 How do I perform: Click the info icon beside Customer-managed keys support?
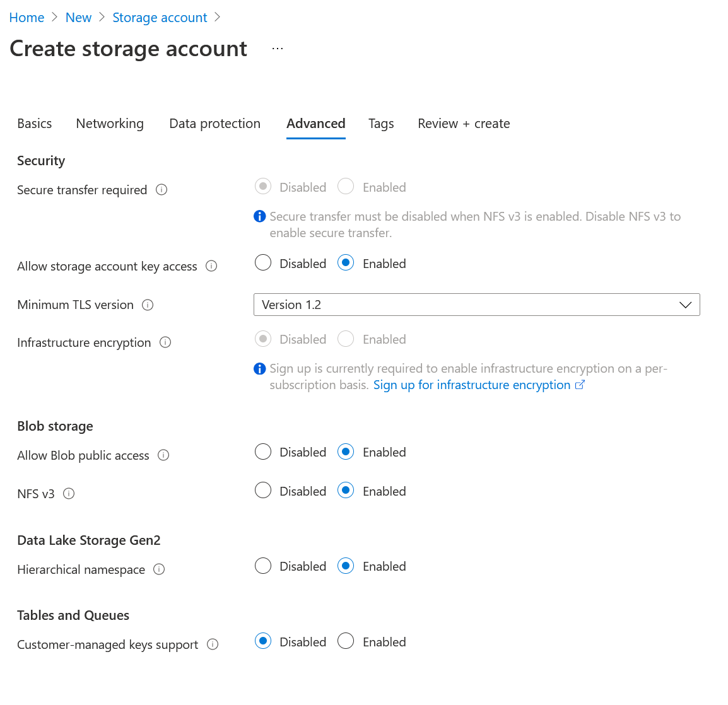coord(213,644)
